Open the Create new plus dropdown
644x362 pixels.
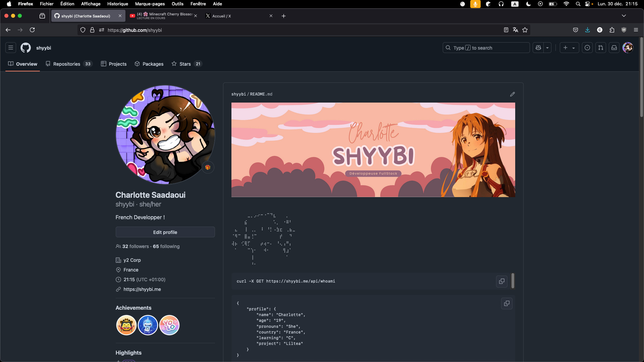569,48
